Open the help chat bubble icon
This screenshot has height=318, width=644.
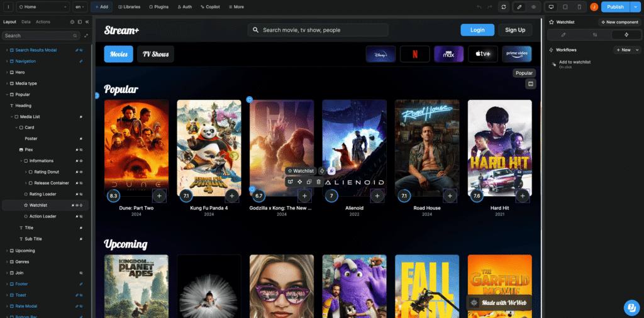click(631, 308)
